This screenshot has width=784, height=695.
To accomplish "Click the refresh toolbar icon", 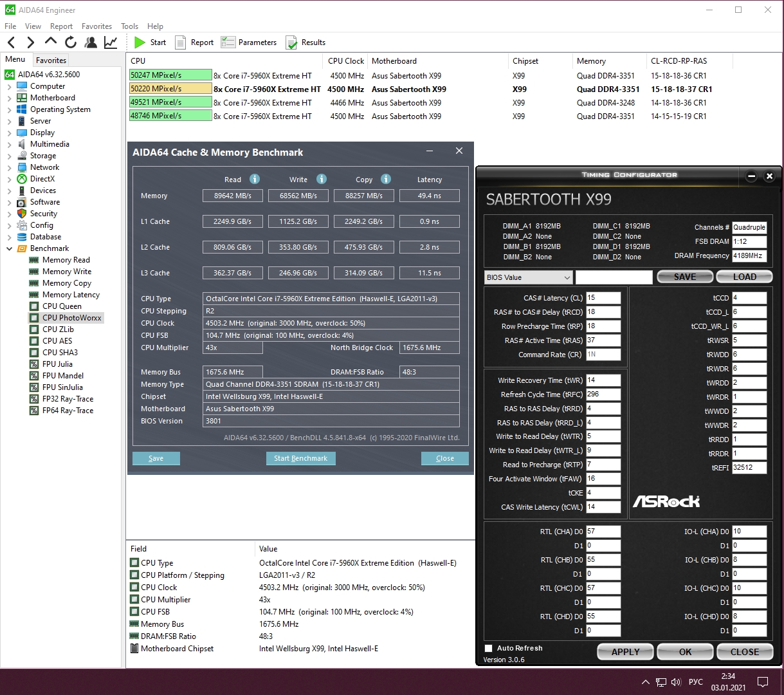I will 71,42.
